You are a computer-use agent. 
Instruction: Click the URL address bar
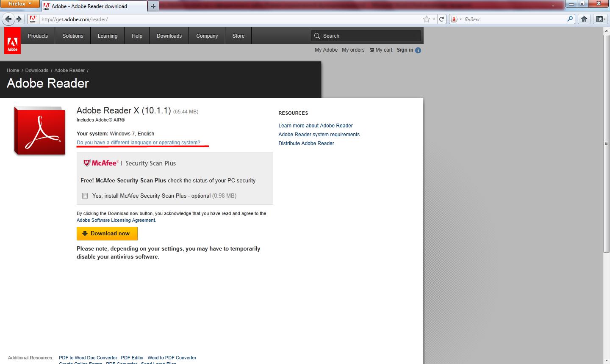tap(230, 19)
